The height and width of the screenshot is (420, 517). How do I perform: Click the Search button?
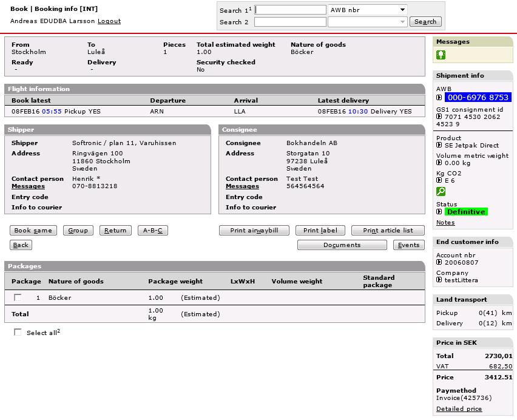coord(425,22)
